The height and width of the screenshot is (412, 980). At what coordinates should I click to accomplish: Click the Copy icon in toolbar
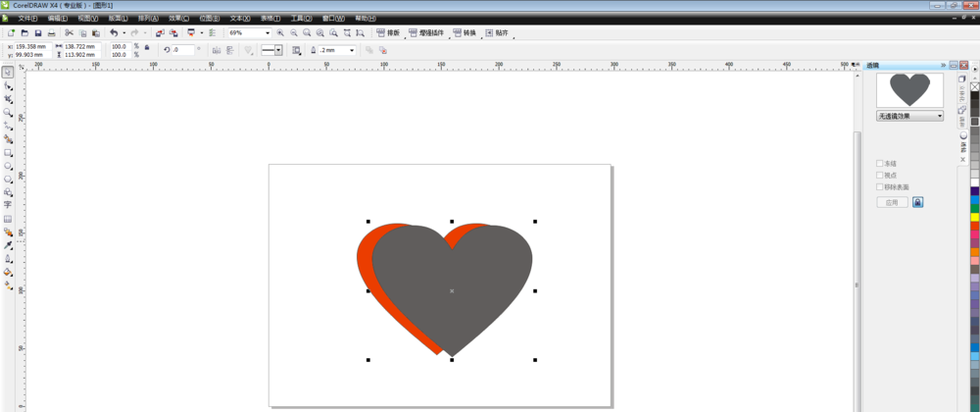pyautogui.click(x=82, y=32)
